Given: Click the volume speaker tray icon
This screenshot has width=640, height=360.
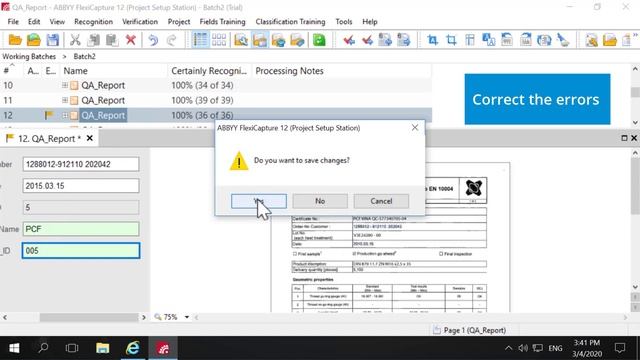Looking at the screenshot, I should point(523,348).
